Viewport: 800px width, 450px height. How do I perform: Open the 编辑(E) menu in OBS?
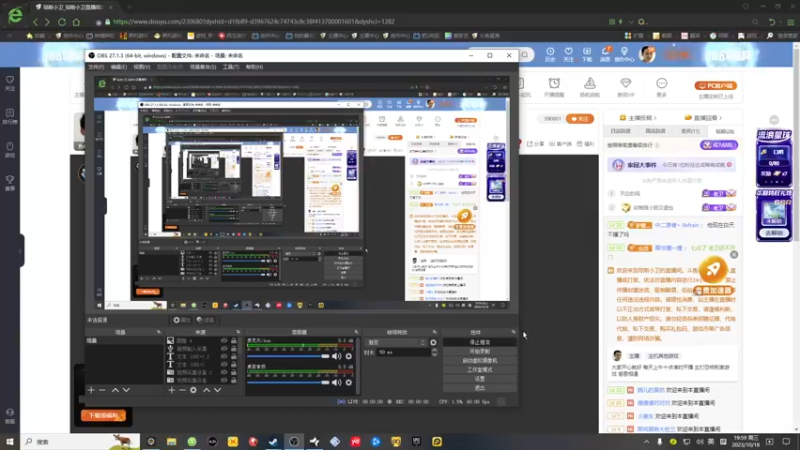click(119, 67)
